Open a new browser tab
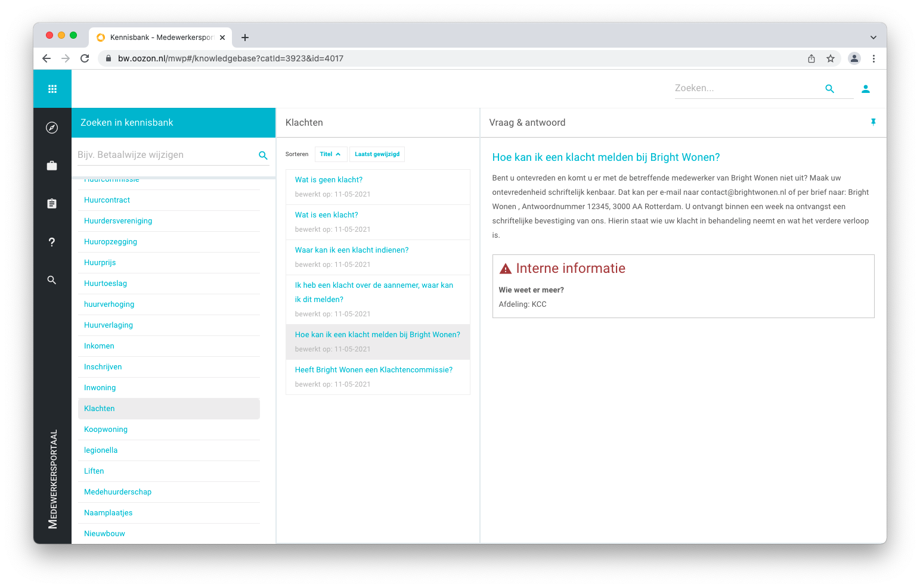The height and width of the screenshot is (588, 920). point(245,38)
